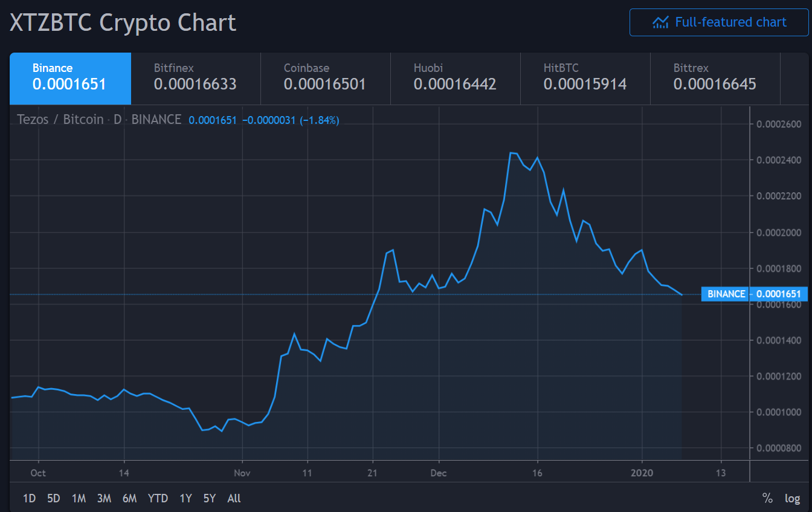Click the 0.0002200 price axis label
Screen dimensions: 812x512
point(779,196)
